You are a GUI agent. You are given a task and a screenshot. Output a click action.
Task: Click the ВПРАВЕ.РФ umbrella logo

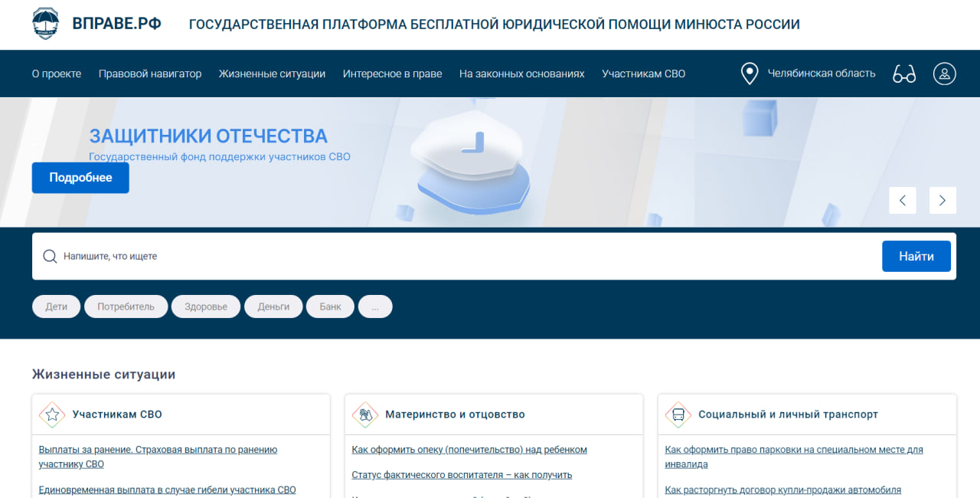(45, 24)
